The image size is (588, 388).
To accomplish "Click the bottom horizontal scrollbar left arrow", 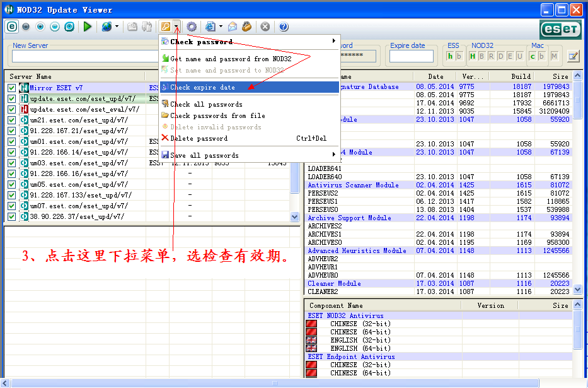I will (5, 383).
